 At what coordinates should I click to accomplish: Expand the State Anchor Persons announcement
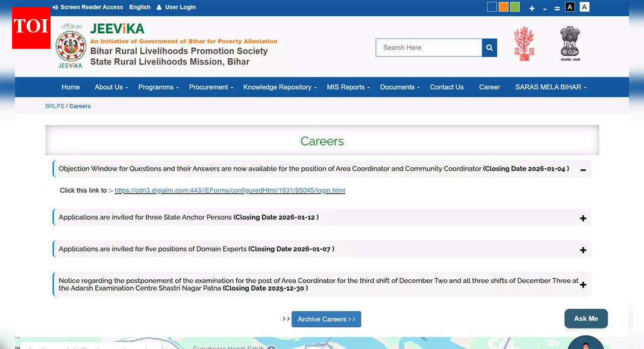[x=583, y=218]
